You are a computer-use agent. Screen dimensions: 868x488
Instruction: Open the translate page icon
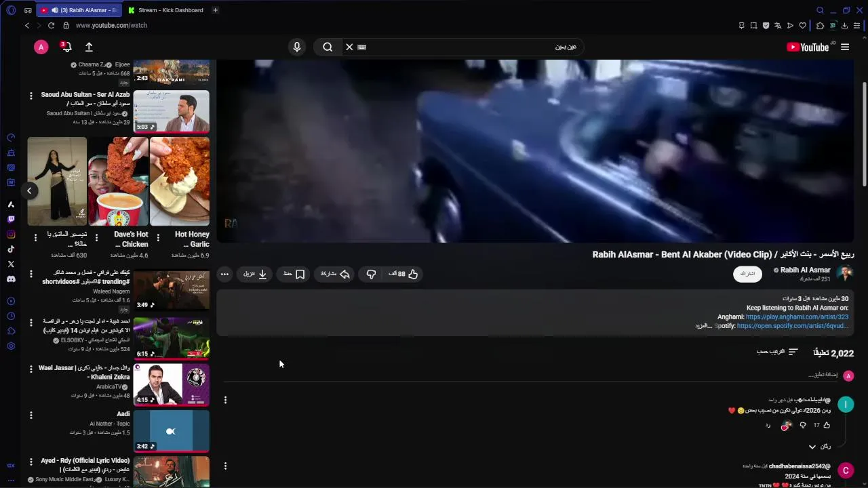(778, 26)
